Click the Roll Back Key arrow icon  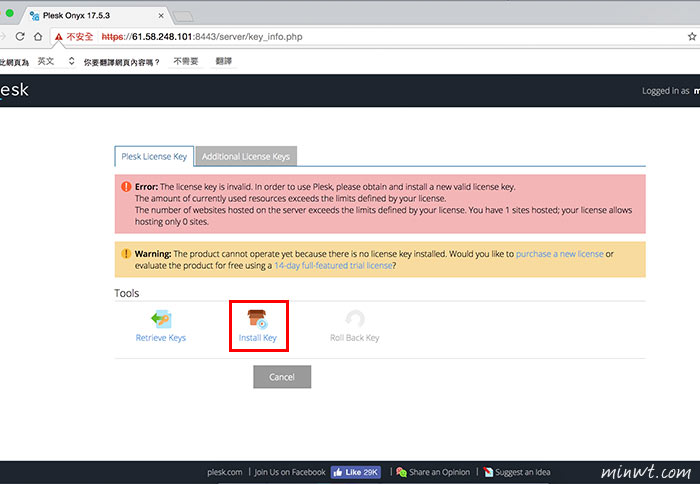[355, 319]
